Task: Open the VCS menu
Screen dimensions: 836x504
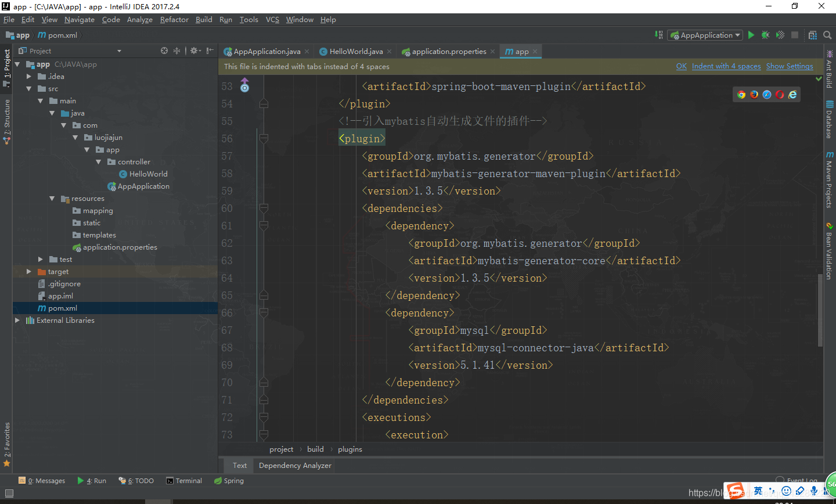Action: coord(272,19)
